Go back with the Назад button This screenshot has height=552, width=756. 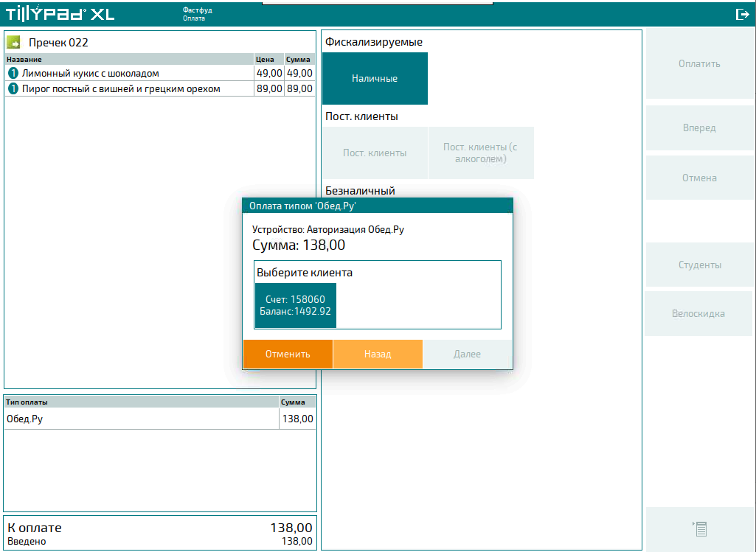(378, 354)
